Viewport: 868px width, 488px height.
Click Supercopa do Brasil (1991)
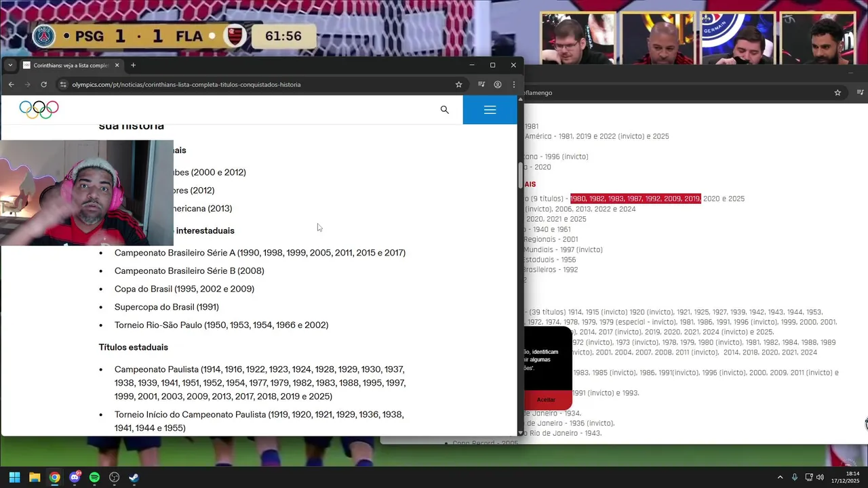(x=167, y=307)
